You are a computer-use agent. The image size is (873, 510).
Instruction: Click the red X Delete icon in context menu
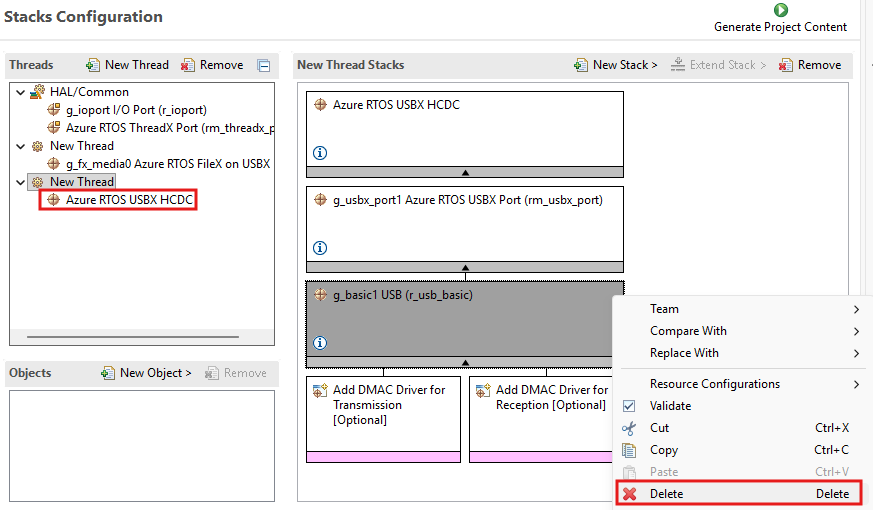(x=630, y=494)
